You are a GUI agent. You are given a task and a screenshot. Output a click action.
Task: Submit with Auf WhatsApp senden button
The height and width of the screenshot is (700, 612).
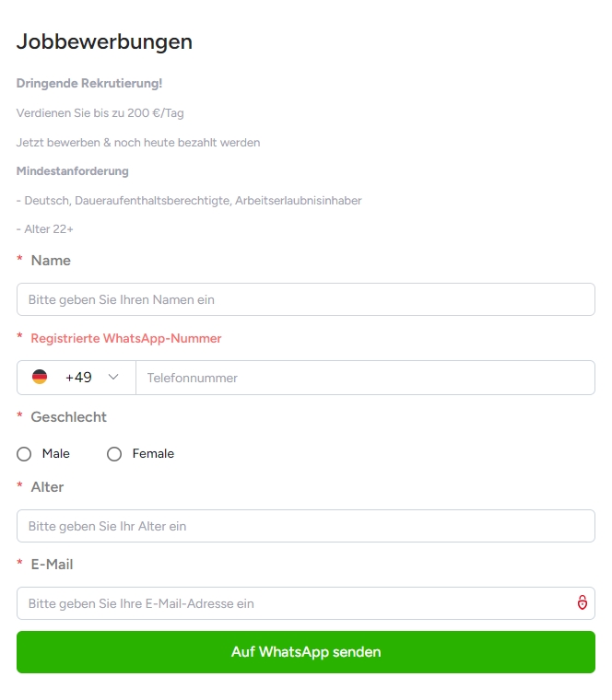point(306,652)
